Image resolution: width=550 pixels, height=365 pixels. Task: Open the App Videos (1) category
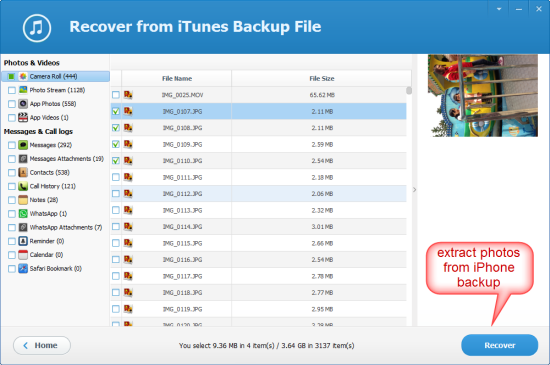point(49,117)
